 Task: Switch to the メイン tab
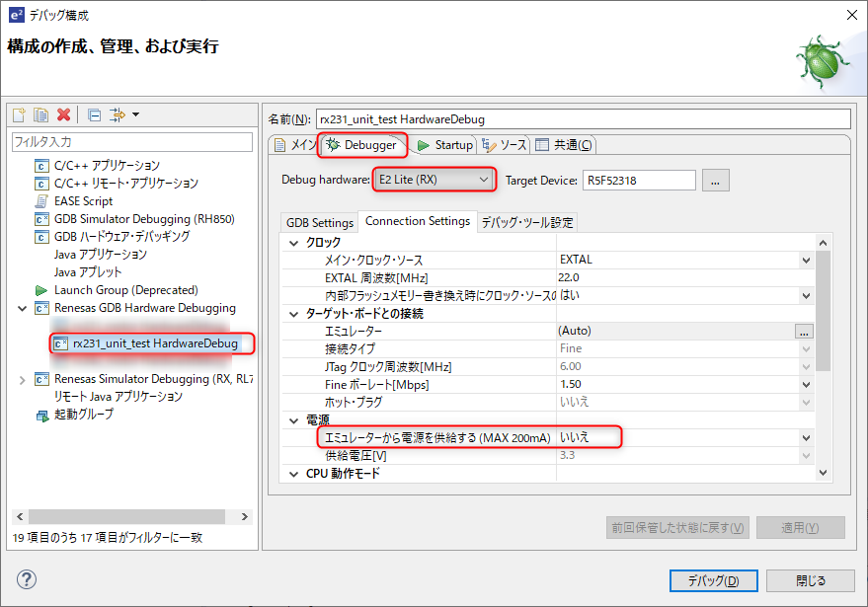(x=295, y=145)
